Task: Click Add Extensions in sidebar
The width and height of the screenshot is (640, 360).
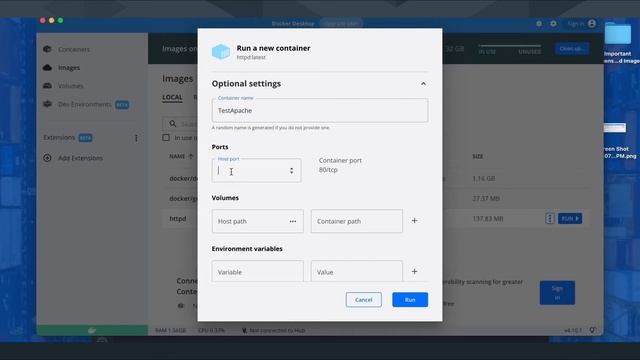Action: coord(80,158)
